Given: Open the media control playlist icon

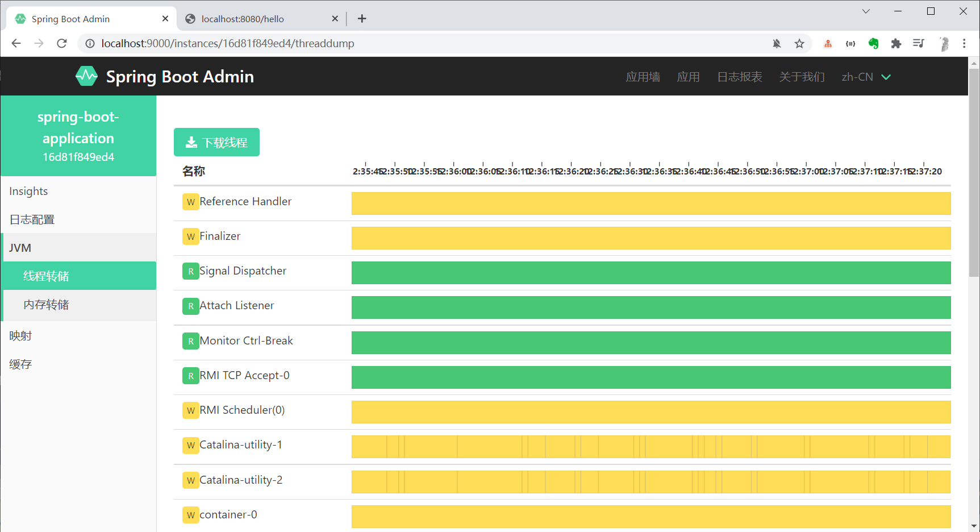Looking at the screenshot, I should 919,43.
